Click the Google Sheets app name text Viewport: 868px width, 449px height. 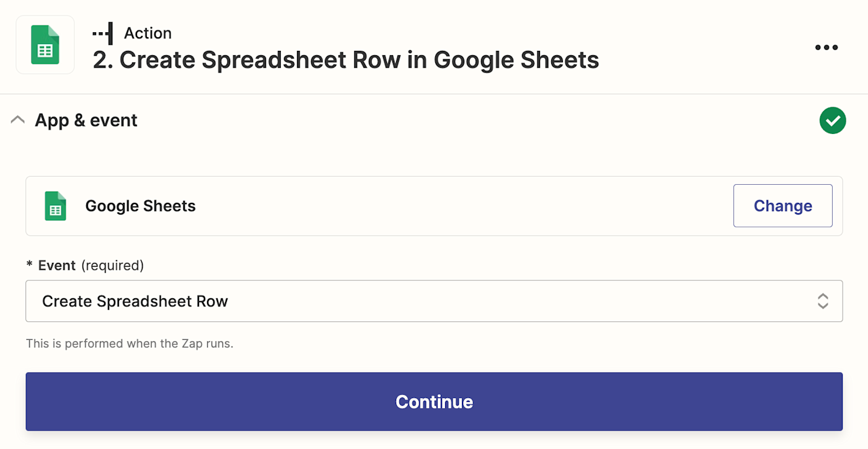click(x=140, y=206)
